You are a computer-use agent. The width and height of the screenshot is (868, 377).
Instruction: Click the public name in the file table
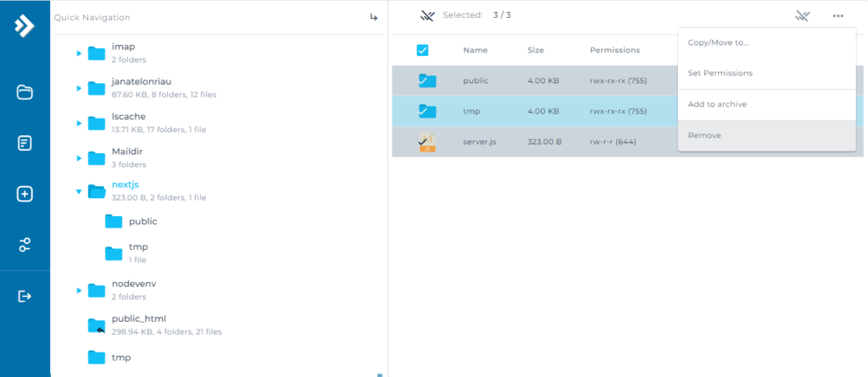pos(476,80)
